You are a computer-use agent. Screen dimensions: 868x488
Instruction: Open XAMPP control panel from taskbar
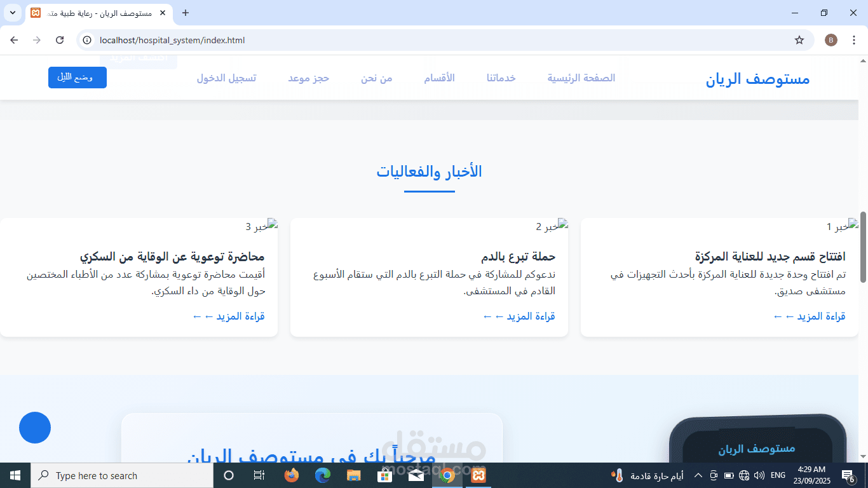tap(478, 475)
